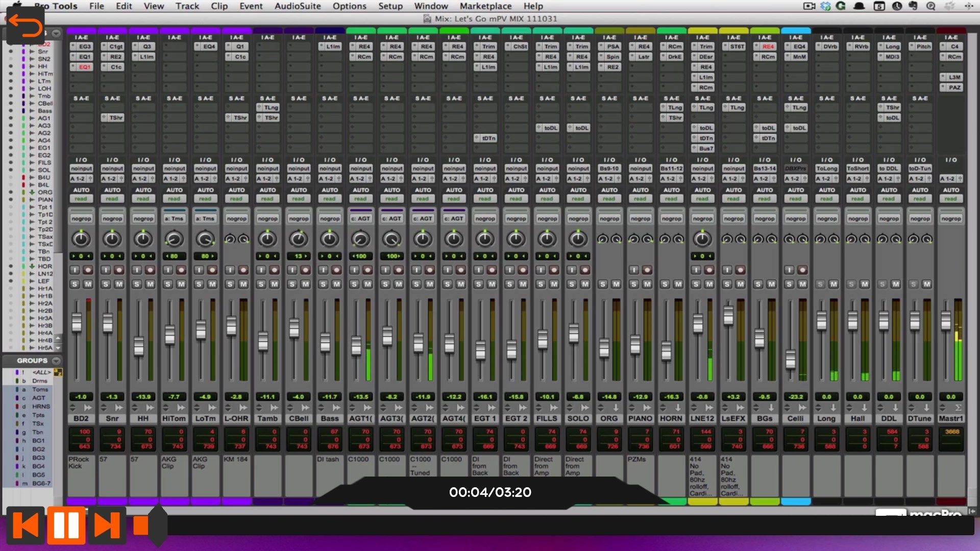Open the Window menu

(431, 6)
